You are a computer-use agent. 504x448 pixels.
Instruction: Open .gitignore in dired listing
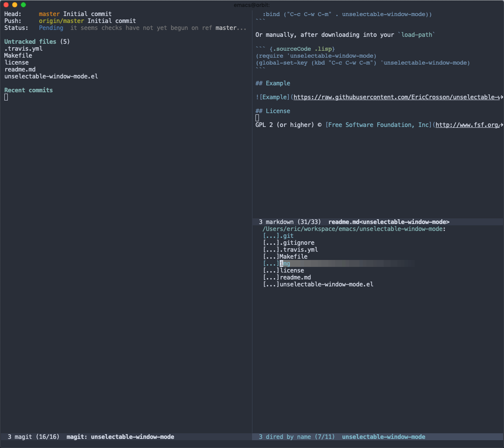click(x=297, y=243)
